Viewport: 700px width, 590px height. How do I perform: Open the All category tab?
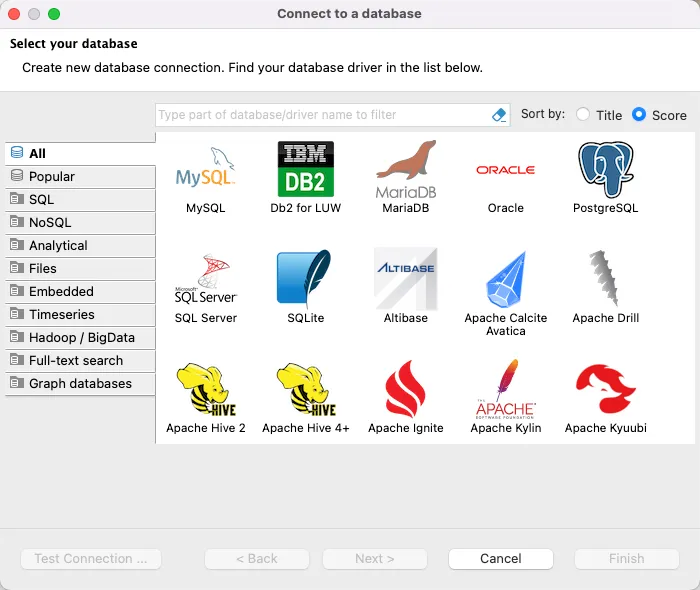click(x=80, y=153)
